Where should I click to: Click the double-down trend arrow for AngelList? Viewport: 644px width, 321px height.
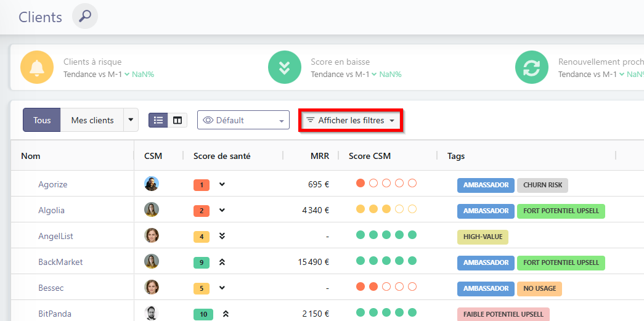coord(222,235)
